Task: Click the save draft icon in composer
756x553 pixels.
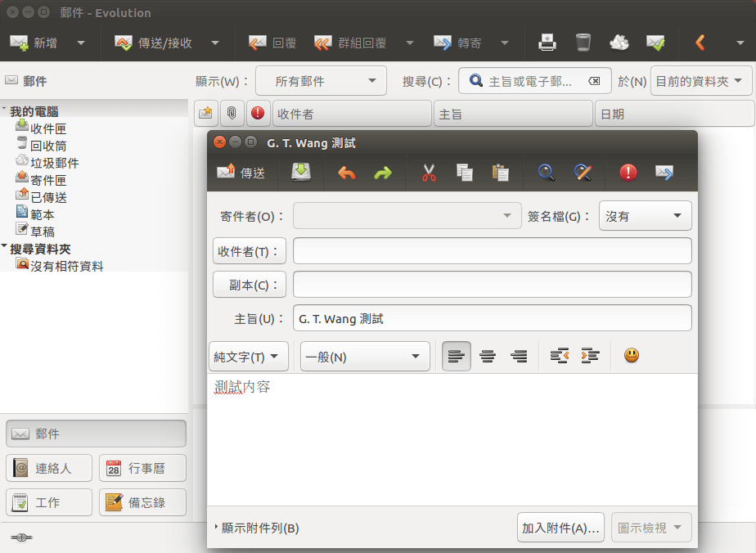Action: point(302,173)
